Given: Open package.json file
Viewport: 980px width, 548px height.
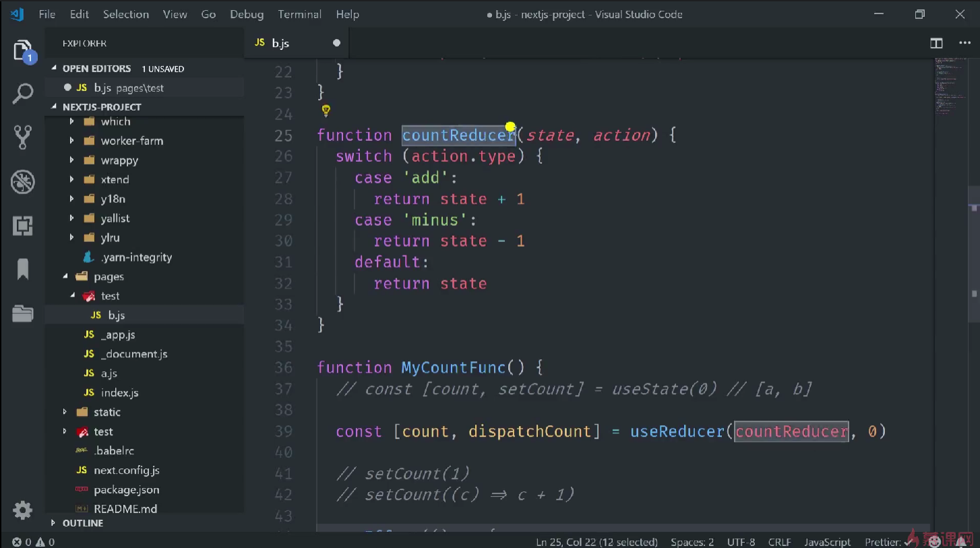Looking at the screenshot, I should point(127,490).
